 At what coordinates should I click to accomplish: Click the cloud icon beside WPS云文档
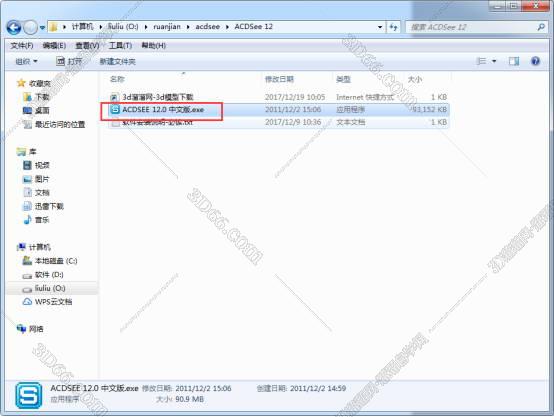(27, 302)
